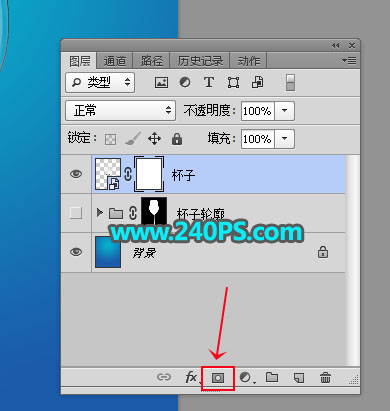This screenshot has height=411, width=390.
Task: Click the 不透明度 100% value field
Action: 258,111
